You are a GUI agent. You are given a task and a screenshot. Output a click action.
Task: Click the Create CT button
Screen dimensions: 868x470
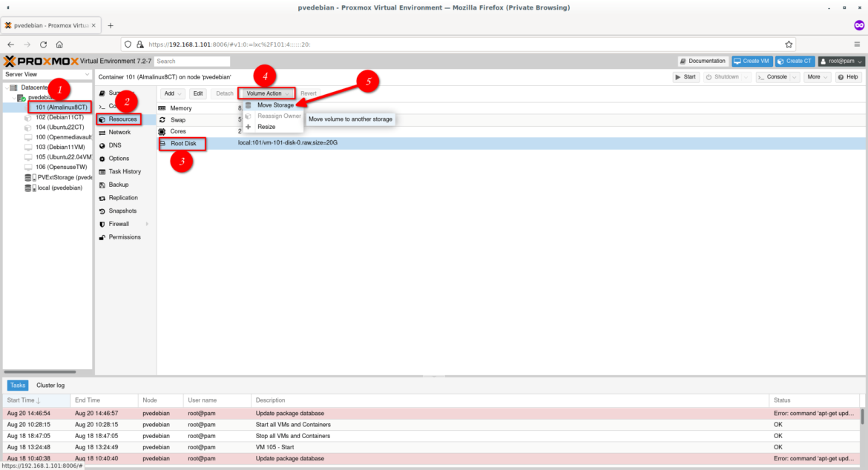pyautogui.click(x=795, y=61)
